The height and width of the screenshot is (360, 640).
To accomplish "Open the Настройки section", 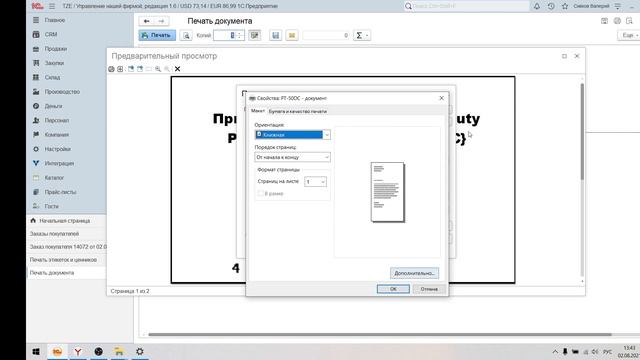I will pos(58,149).
